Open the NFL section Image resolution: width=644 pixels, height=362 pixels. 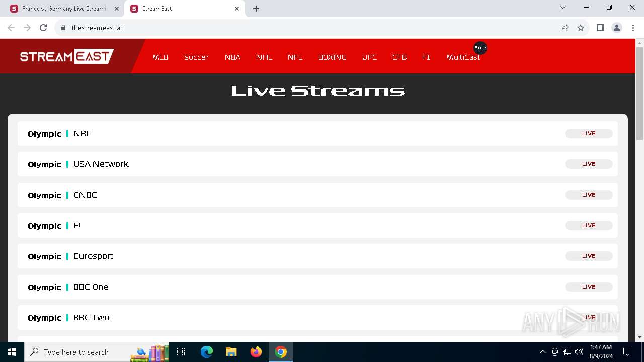coord(295,57)
